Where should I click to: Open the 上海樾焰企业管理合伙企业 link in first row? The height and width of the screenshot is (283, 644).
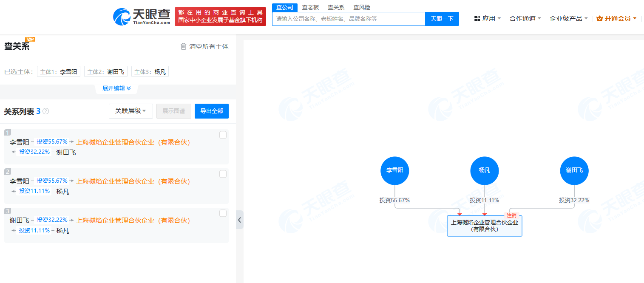133,142
